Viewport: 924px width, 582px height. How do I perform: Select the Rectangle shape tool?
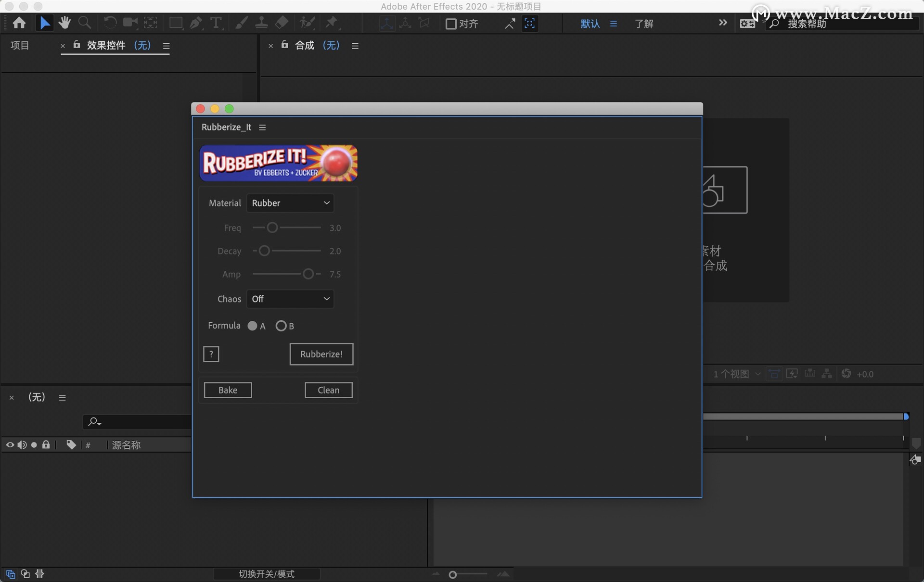[x=176, y=23]
